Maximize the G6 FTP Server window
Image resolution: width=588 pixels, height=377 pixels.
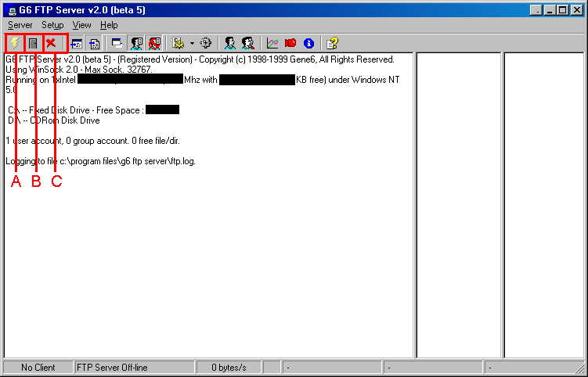562,10
